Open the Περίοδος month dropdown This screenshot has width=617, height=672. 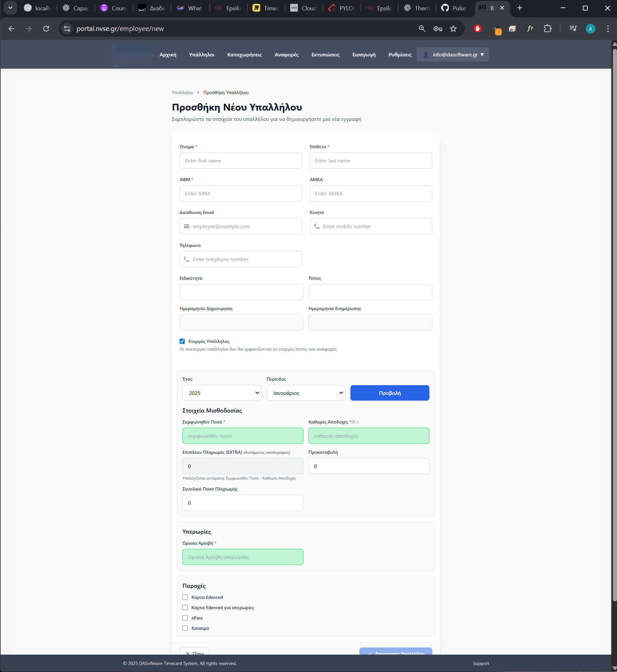306,393
